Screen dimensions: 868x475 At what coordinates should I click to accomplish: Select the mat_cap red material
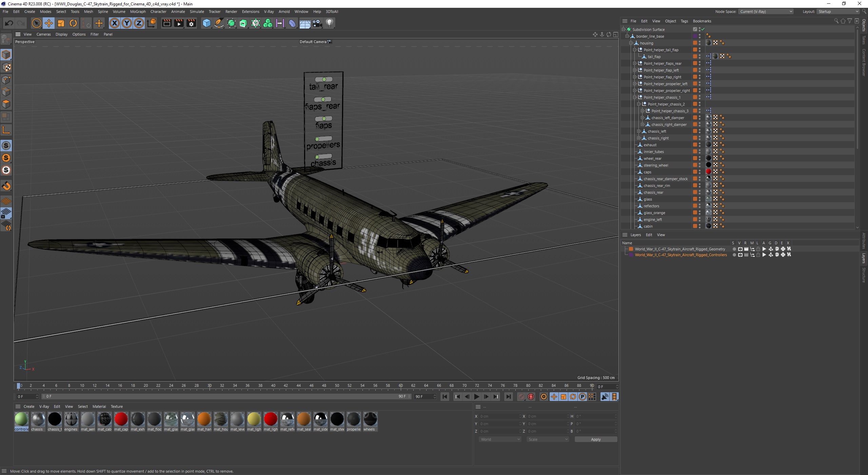click(x=121, y=419)
